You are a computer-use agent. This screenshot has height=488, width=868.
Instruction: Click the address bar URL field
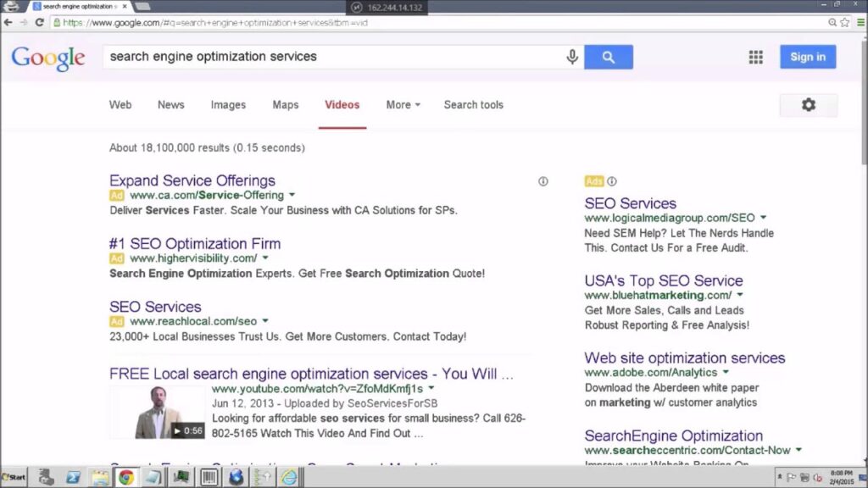(x=437, y=23)
